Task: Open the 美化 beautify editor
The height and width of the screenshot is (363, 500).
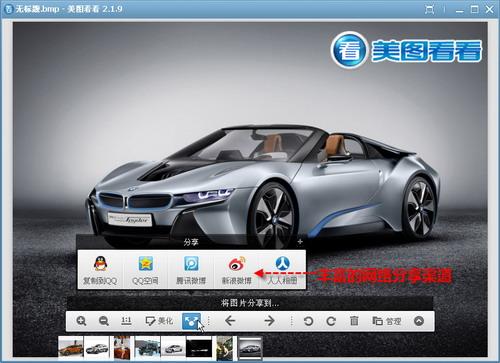Action: tap(159, 321)
